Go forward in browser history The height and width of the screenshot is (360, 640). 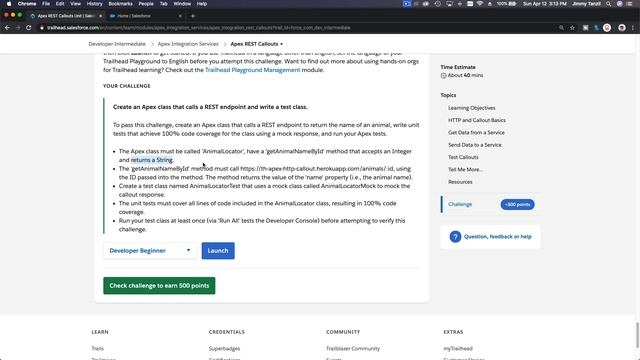point(18,28)
